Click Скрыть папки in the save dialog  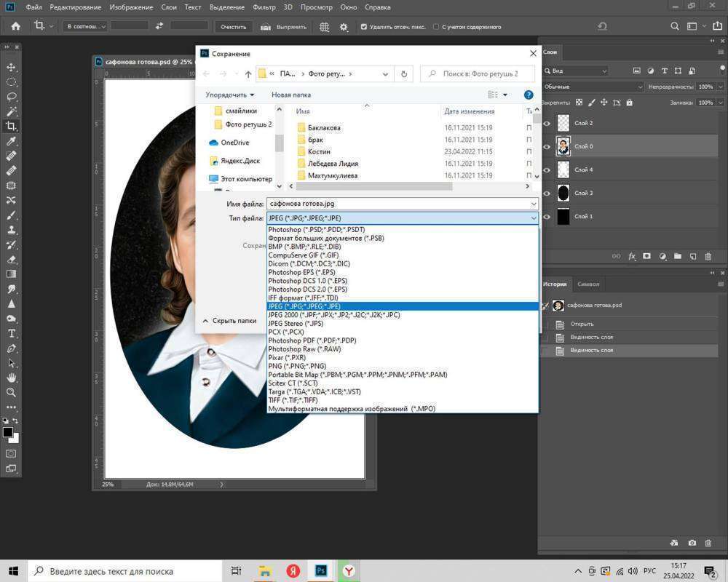click(234, 320)
